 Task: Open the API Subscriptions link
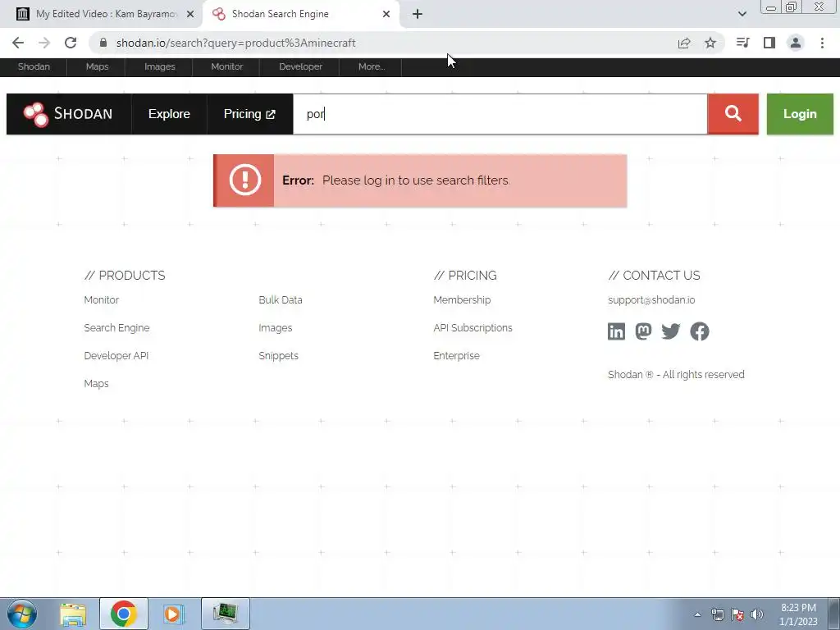click(473, 328)
